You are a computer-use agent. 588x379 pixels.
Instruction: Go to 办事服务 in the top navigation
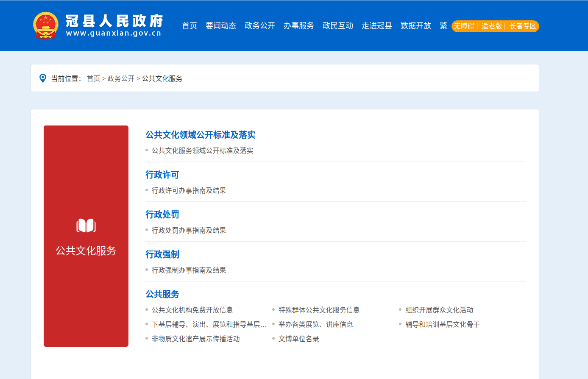coord(299,26)
